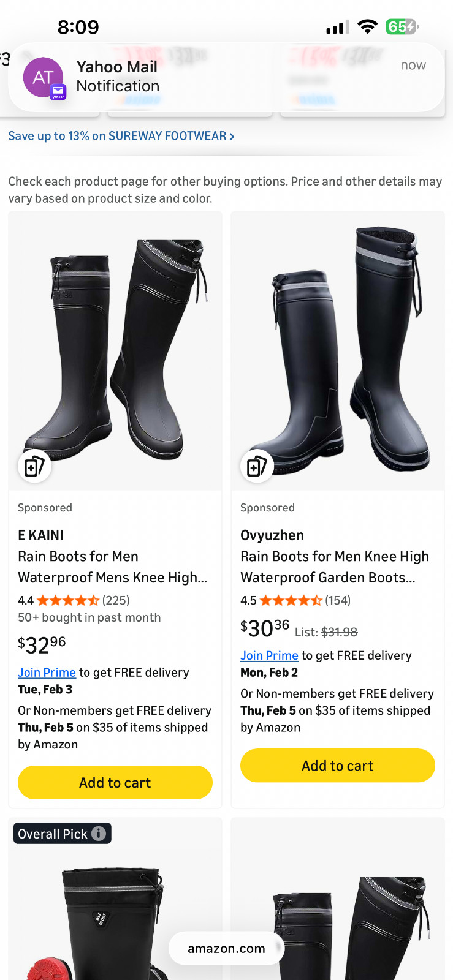453x980 pixels.
Task: Add Ovyuzhen rain boots to cart
Action: click(338, 766)
